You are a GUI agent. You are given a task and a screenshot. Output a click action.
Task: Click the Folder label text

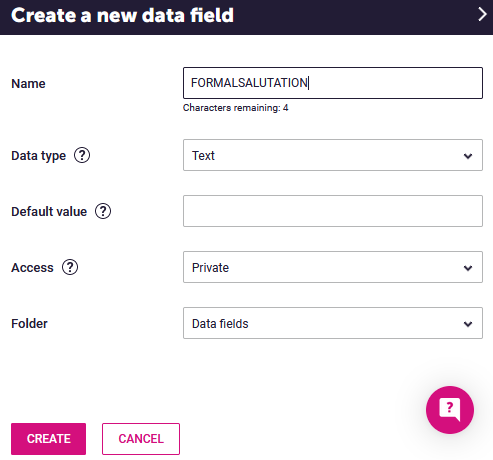(29, 324)
